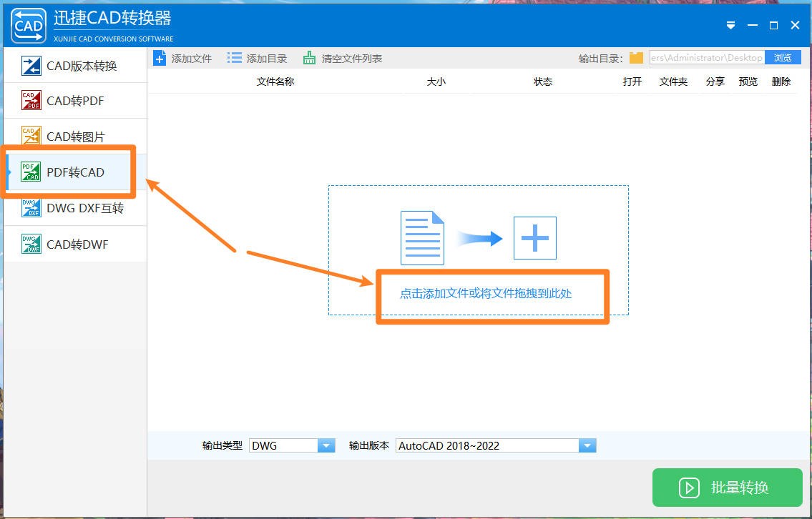Viewport: 812px width, 519px height.
Task: Open the 输出类型 DWG dropdown
Action: [x=285, y=445]
